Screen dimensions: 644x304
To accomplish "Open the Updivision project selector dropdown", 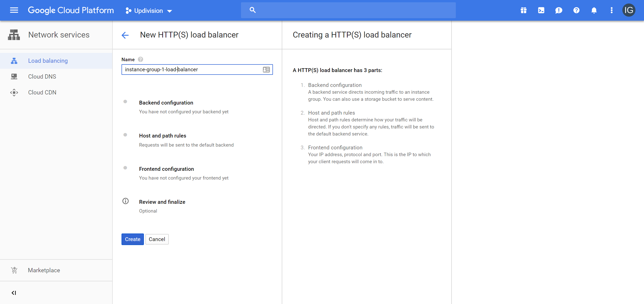I will pos(149,11).
